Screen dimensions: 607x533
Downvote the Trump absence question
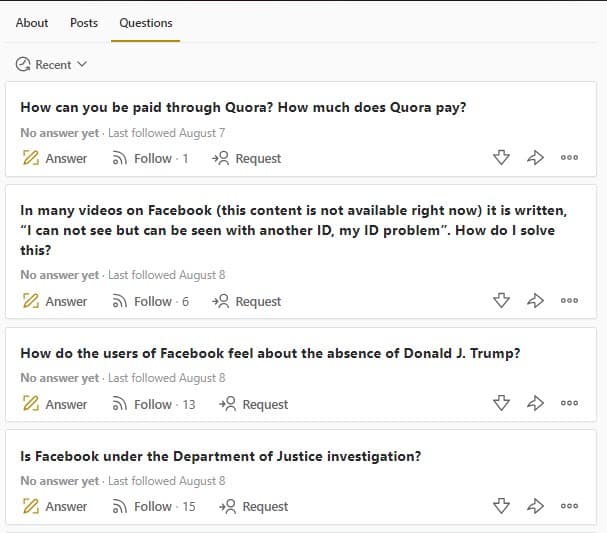501,403
